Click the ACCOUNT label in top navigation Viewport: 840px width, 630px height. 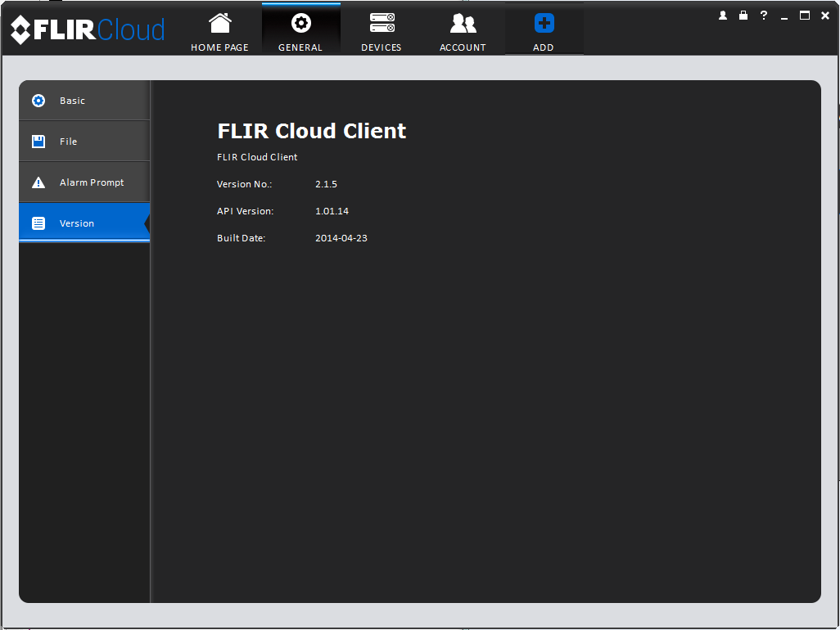pyautogui.click(x=463, y=47)
